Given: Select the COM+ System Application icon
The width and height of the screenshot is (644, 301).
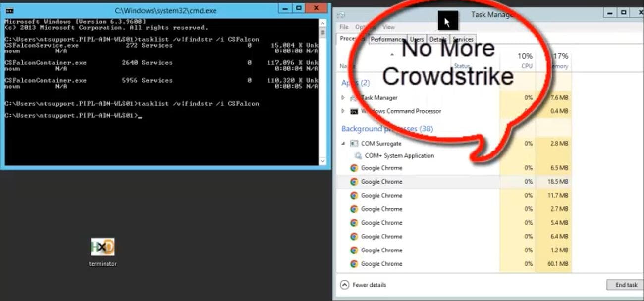Looking at the screenshot, I should point(357,155).
